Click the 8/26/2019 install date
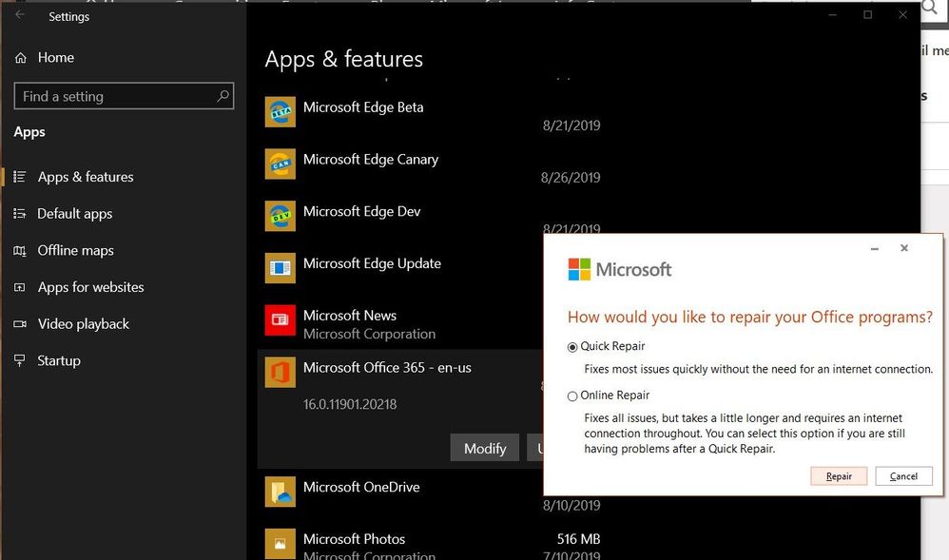This screenshot has width=949, height=560. pos(571,178)
